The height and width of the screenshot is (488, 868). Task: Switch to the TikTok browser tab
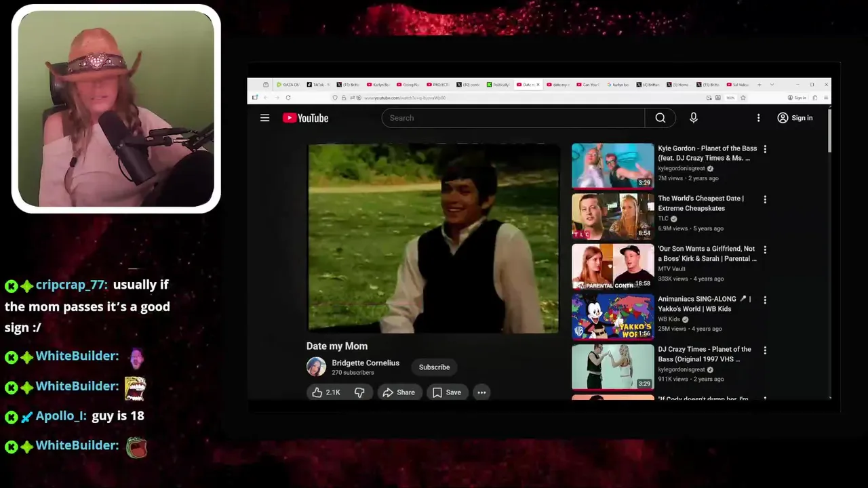(x=317, y=85)
